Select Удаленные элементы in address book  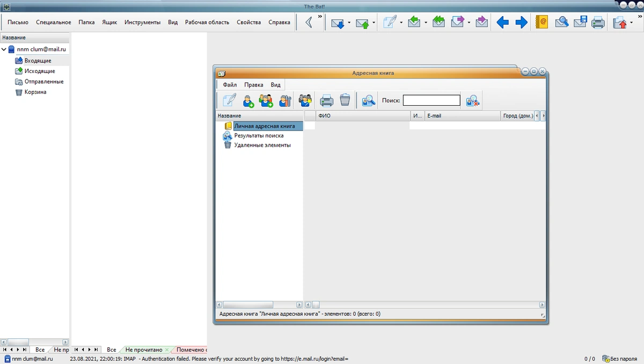(262, 145)
